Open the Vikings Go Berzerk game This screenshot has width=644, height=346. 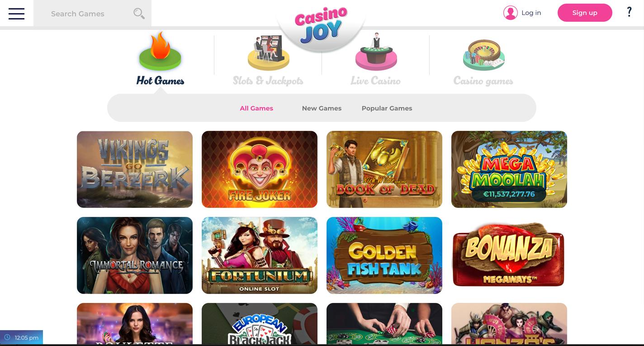point(135,169)
